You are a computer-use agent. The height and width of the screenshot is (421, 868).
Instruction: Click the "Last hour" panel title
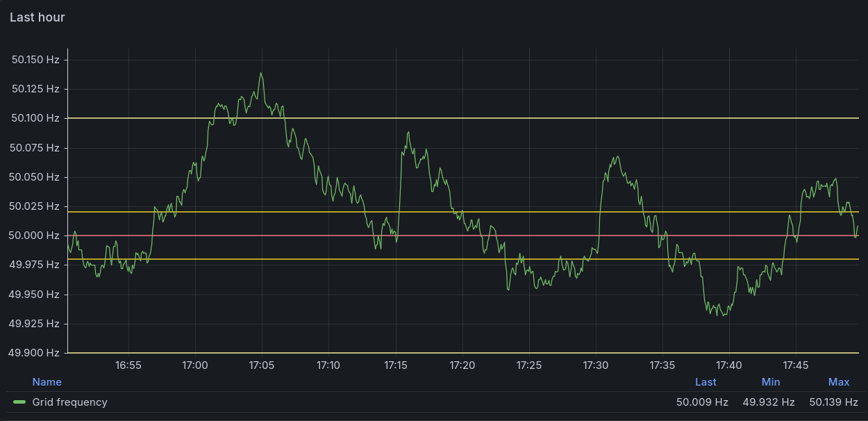(37, 17)
